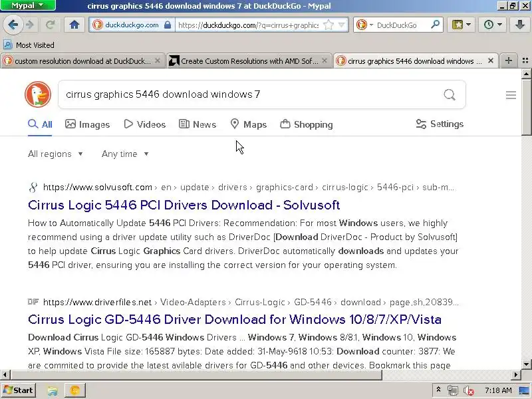532x399 pixels.
Task: Bookmark this page with the star icon
Action: [328, 25]
